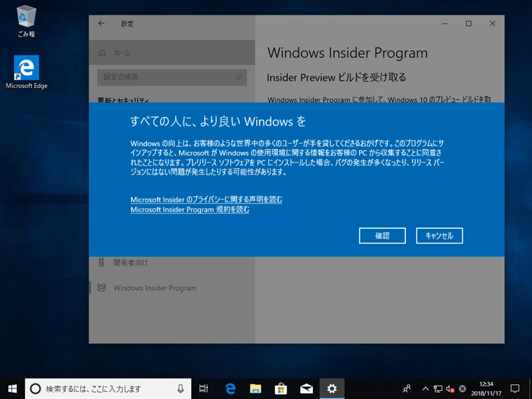Open the Windows Start menu

coord(12,388)
